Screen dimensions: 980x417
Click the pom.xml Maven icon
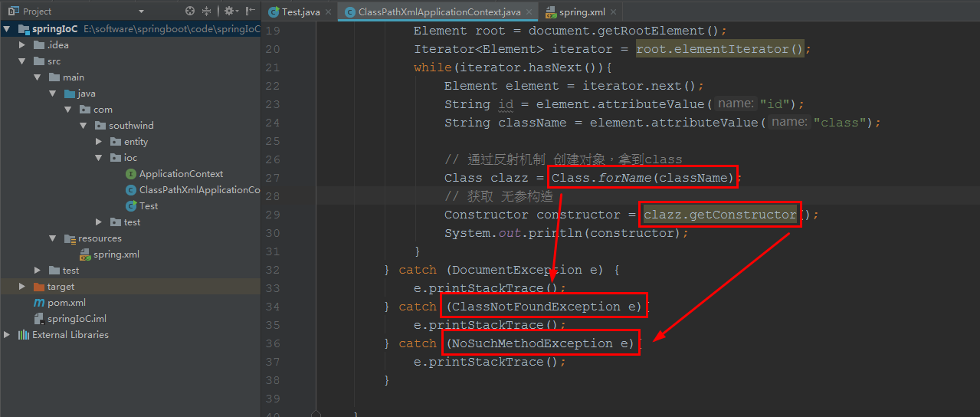[x=38, y=303]
